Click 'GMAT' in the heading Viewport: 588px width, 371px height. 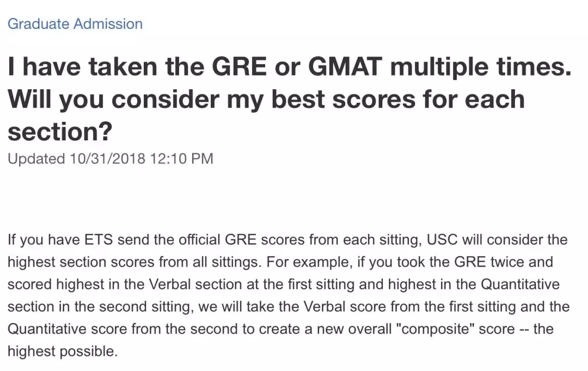point(345,67)
